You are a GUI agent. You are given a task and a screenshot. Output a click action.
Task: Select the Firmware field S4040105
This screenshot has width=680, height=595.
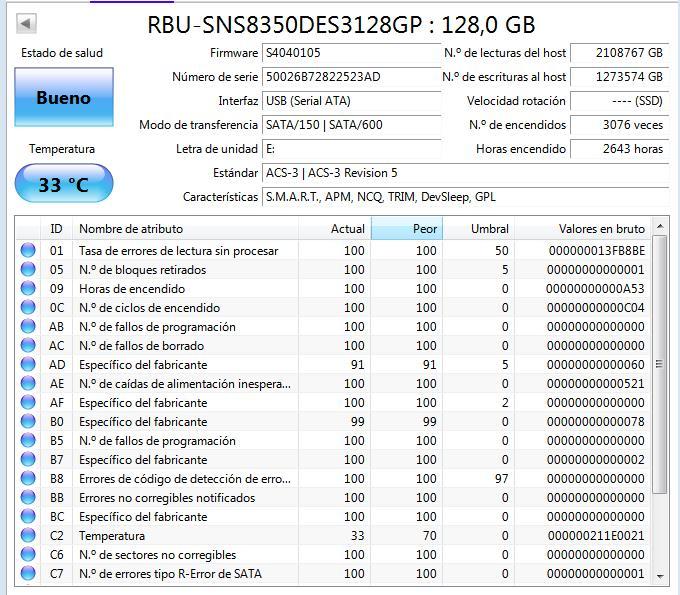(351, 53)
